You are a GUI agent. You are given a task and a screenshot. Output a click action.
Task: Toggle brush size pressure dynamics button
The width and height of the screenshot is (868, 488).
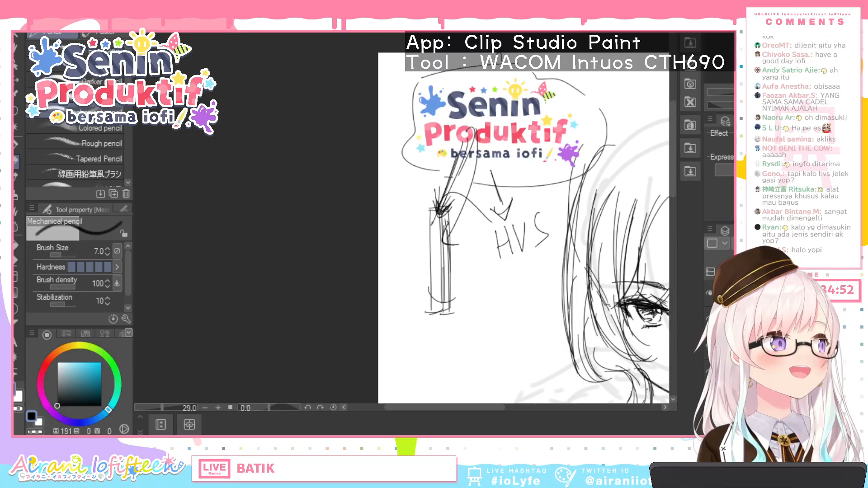tap(117, 251)
